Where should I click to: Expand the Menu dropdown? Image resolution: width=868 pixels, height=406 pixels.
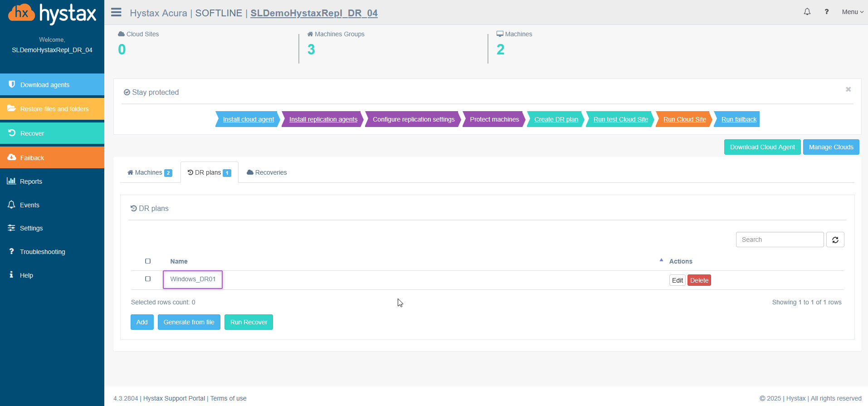click(x=852, y=12)
